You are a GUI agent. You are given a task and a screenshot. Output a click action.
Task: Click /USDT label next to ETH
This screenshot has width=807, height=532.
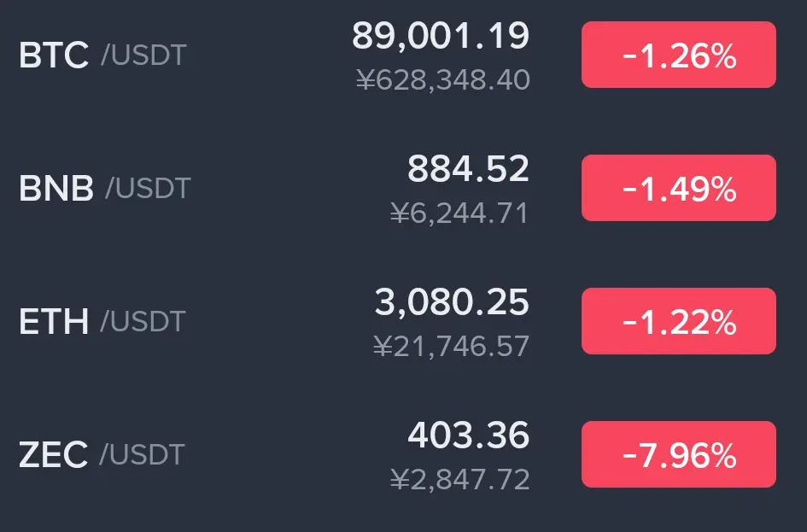tap(143, 322)
